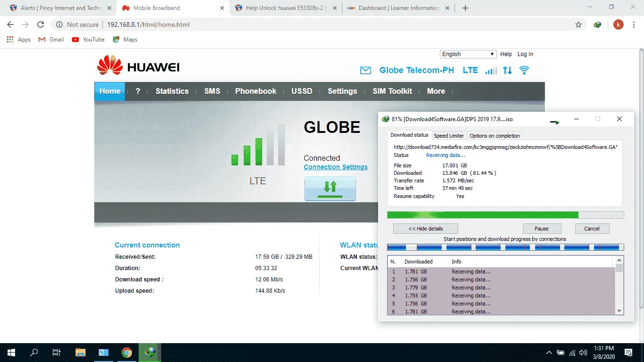This screenshot has height=362, width=644.
Task: Open the Chrome profile avatar
Action: (x=618, y=25)
